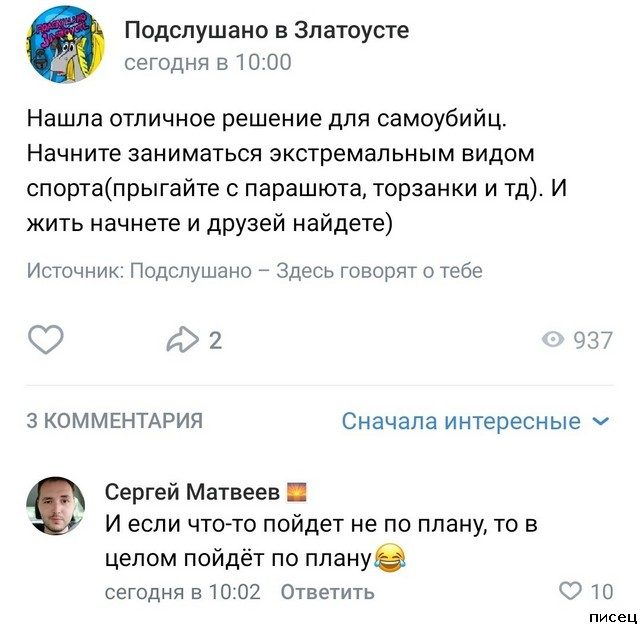
Task: Open Сергей Матвеев's profile name link
Action: (x=192, y=491)
